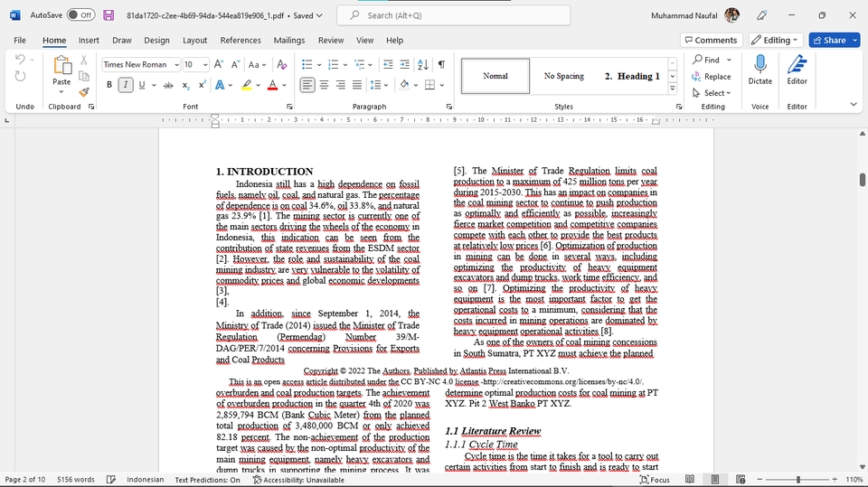
Task: Open the References tab
Action: point(241,40)
